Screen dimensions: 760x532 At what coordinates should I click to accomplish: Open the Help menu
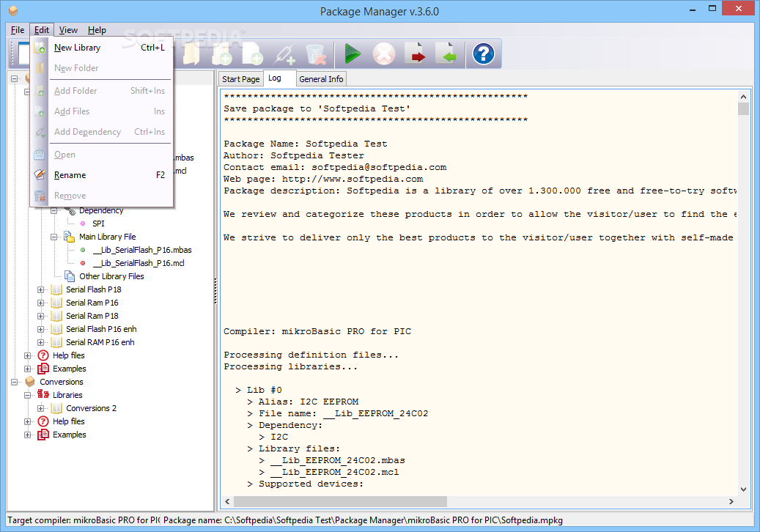pyautogui.click(x=97, y=30)
